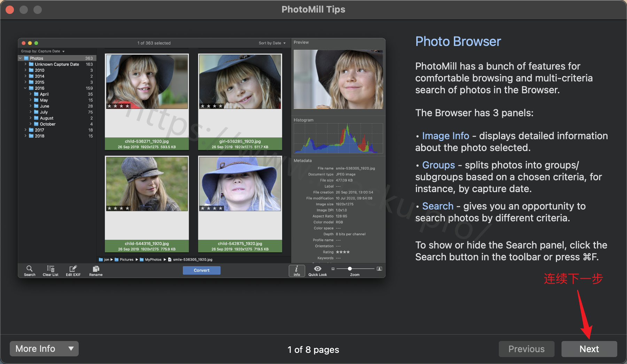Open the Sort by Date dropdown
The image size is (627, 364).
coord(272,43)
